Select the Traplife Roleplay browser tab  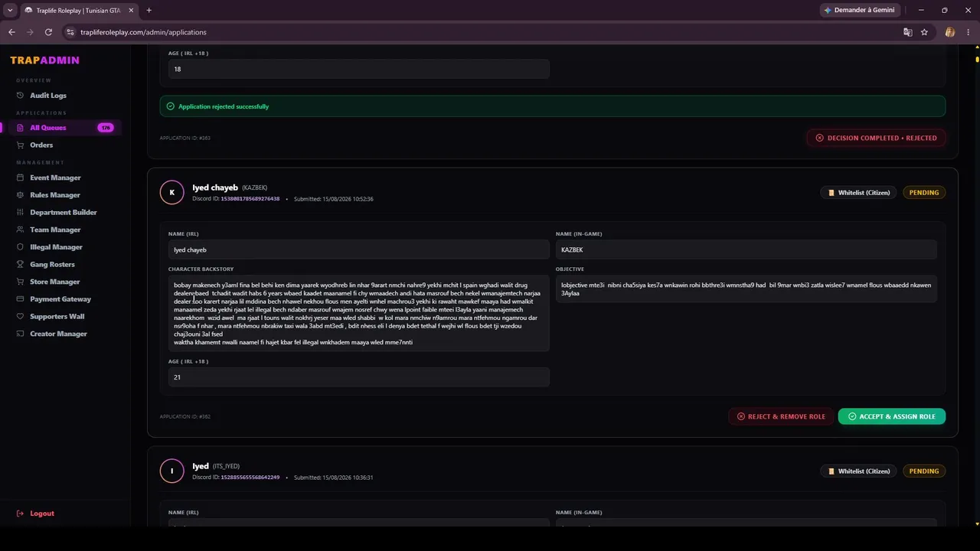coord(79,10)
